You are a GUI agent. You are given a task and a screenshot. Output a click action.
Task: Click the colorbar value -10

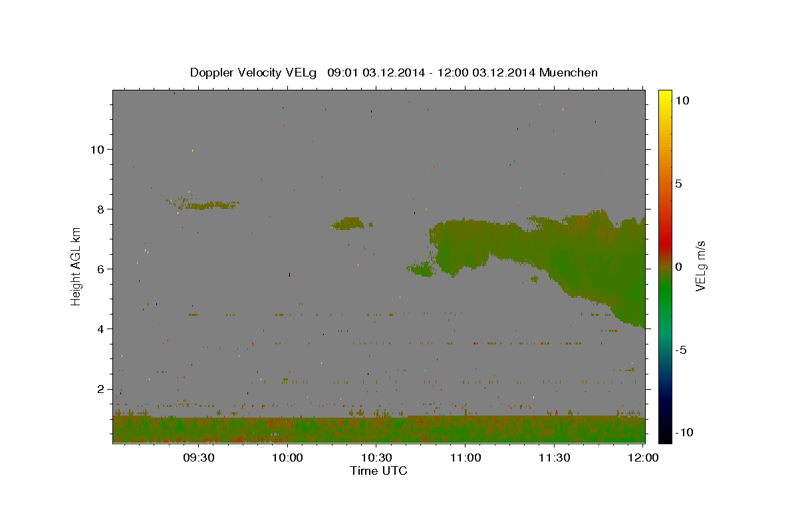[684, 432]
